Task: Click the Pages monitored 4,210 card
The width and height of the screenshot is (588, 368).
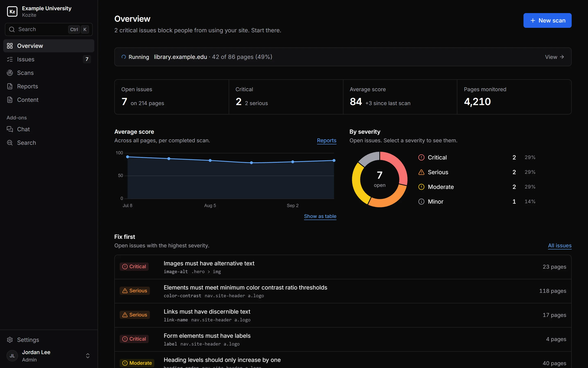Action: 514,97
